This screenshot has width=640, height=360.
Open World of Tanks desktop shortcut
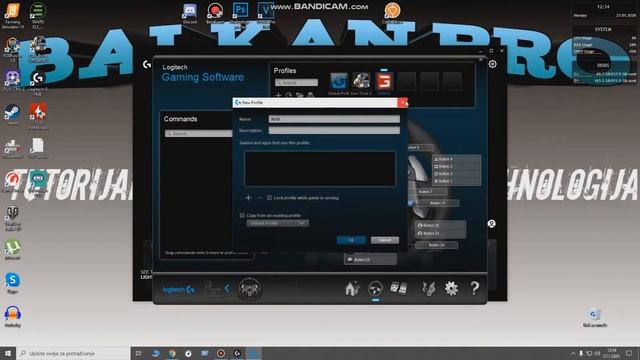coord(13,218)
